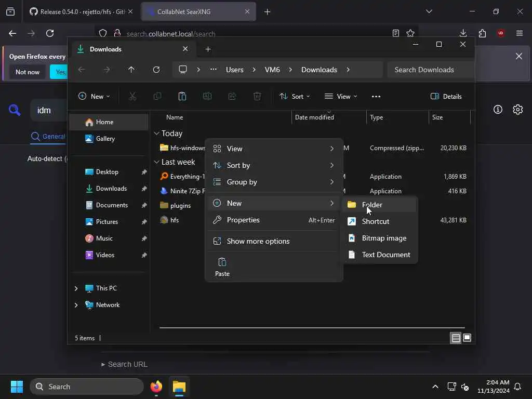Collapse the Today group
The width and height of the screenshot is (532, 399).
(156, 134)
